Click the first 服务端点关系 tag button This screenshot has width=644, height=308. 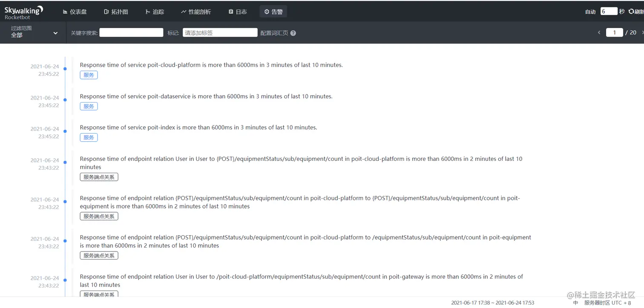click(x=99, y=177)
